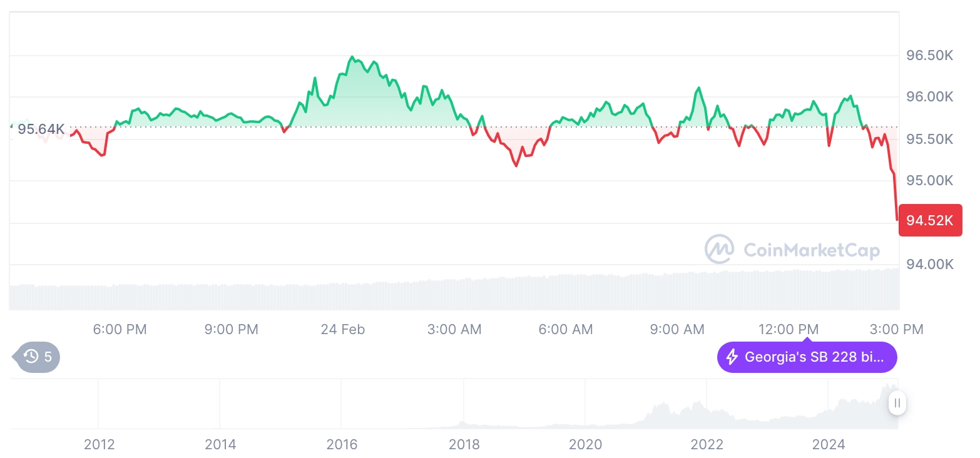The height and width of the screenshot is (458, 980).
Task: Click the red 94.52K current price tag
Action: tap(930, 220)
